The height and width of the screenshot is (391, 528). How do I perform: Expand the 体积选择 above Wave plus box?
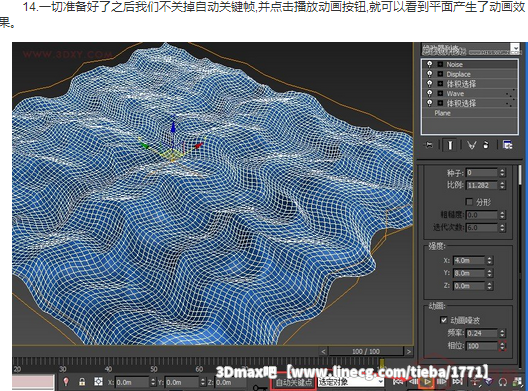coord(440,84)
